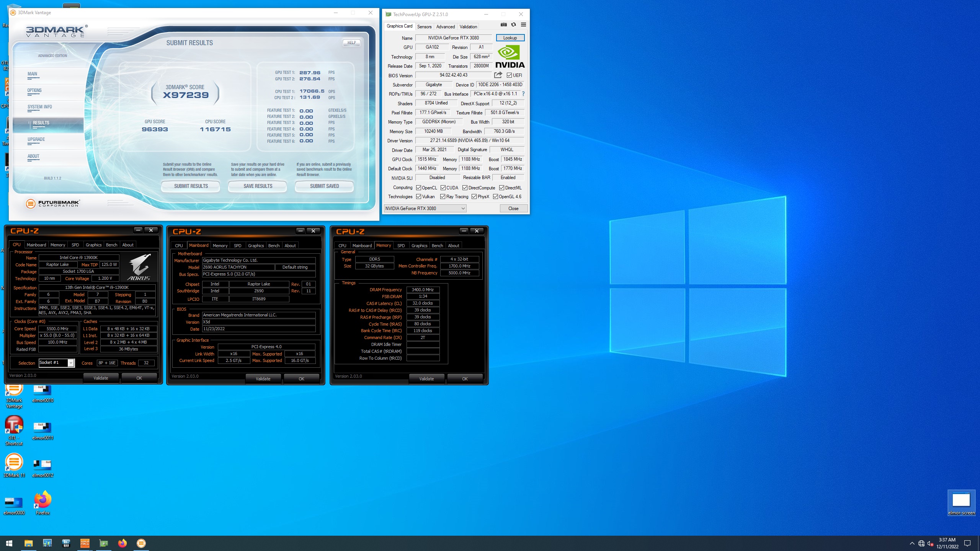
Task: Click the Lookup button in GPU-Z
Action: click(510, 38)
